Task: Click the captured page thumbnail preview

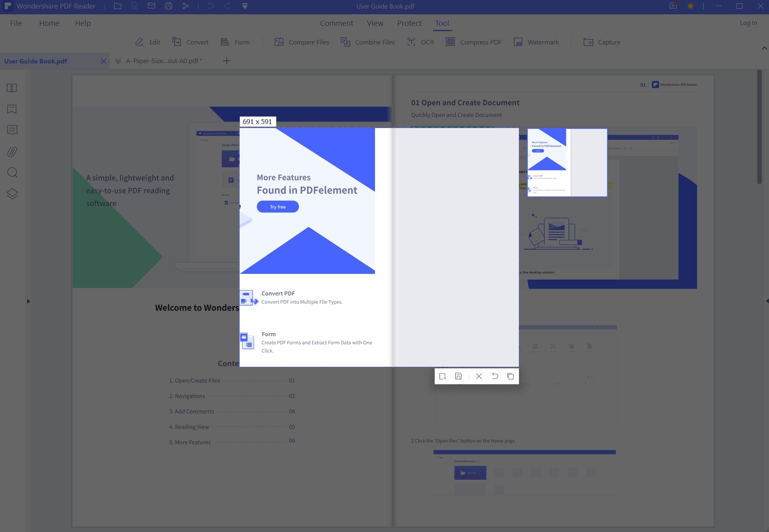Action: tap(567, 162)
